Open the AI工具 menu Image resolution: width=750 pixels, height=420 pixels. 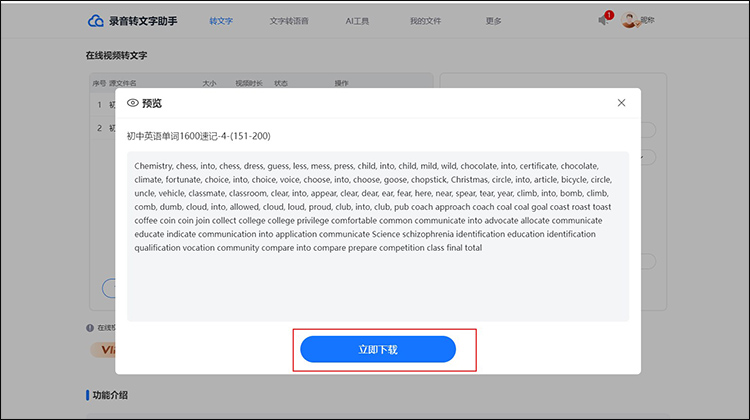[x=357, y=21]
